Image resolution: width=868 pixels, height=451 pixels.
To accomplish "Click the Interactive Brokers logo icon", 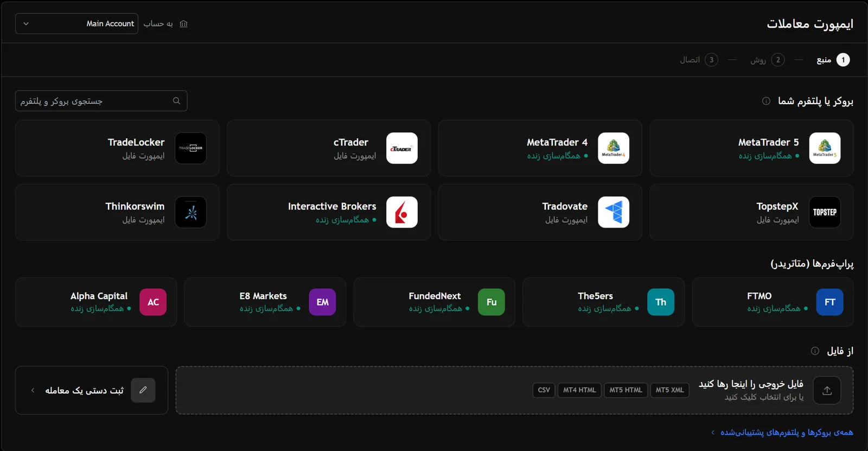I will click(x=402, y=212).
